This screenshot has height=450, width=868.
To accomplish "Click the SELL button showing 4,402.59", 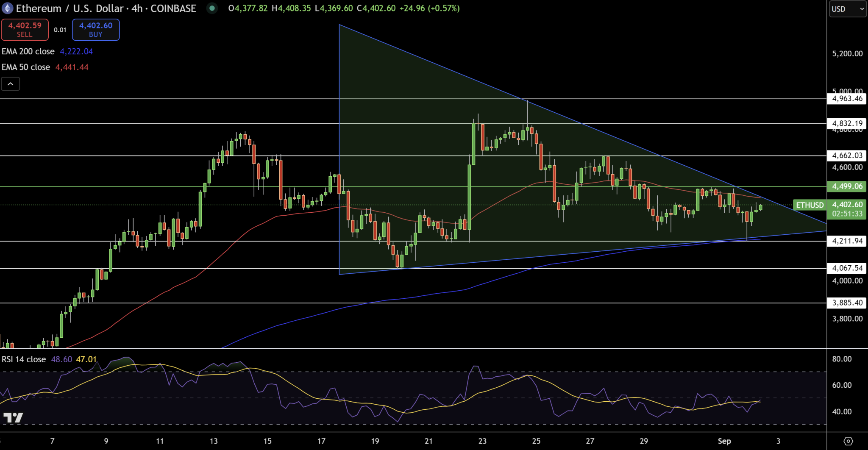I will click(25, 30).
